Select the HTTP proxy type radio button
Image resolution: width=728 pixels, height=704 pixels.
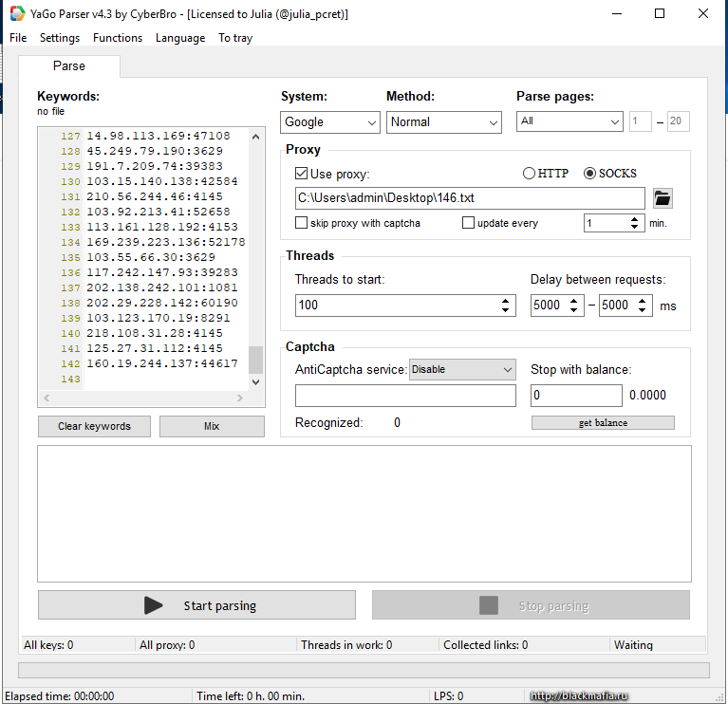(530, 174)
